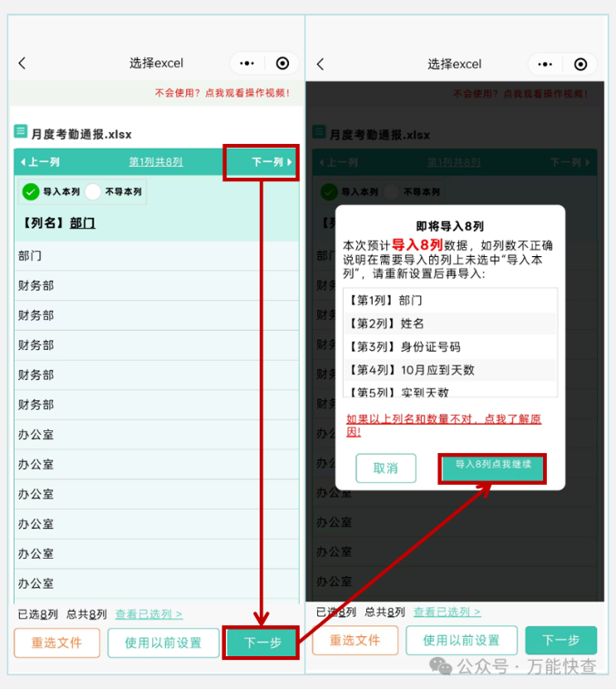This screenshot has width=616, height=689.
Task: Click the column name 部门 heading link
Action: point(82,223)
